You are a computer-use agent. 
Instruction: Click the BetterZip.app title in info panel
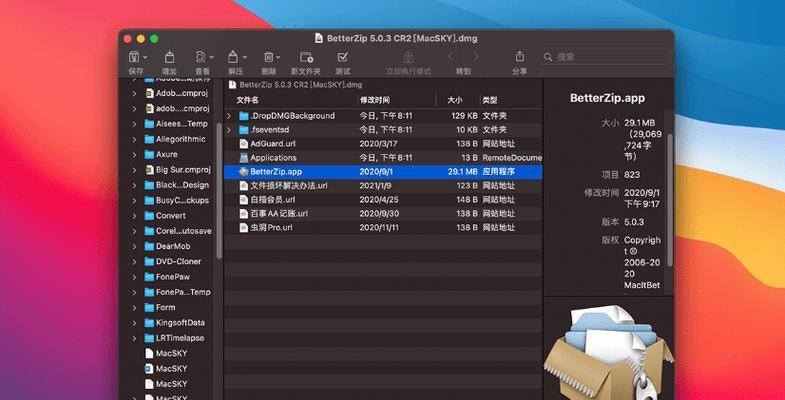tap(608, 98)
